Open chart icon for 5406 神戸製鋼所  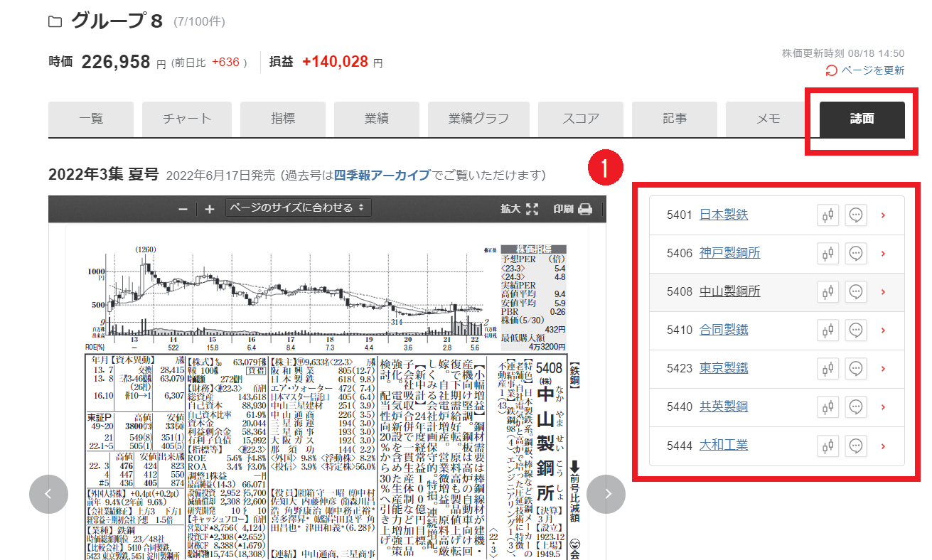click(827, 254)
